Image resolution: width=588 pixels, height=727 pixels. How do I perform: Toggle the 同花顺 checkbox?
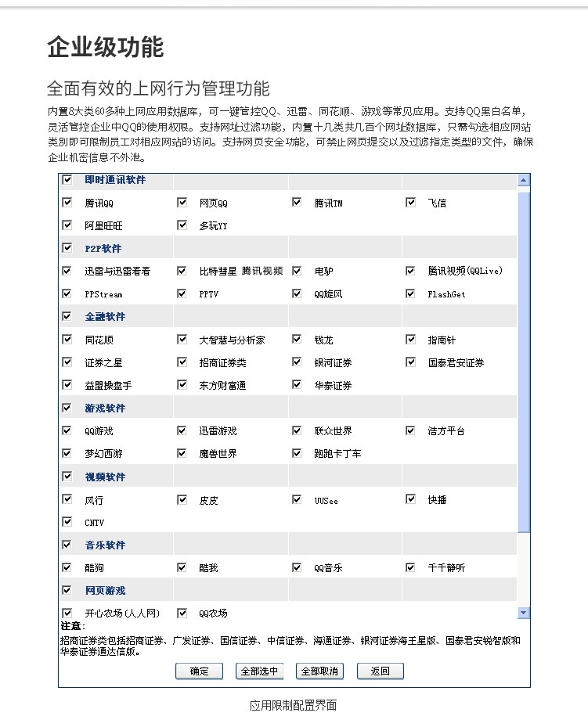[x=67, y=339]
